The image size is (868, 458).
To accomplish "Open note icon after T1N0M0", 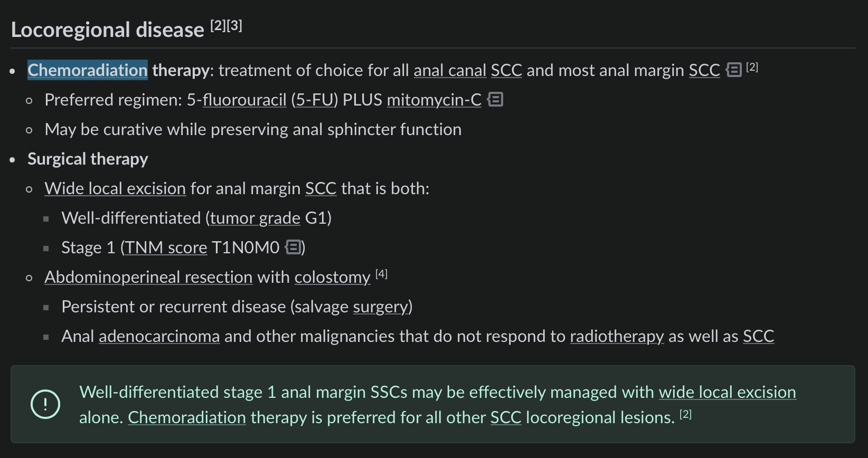I will pyautogui.click(x=293, y=247).
